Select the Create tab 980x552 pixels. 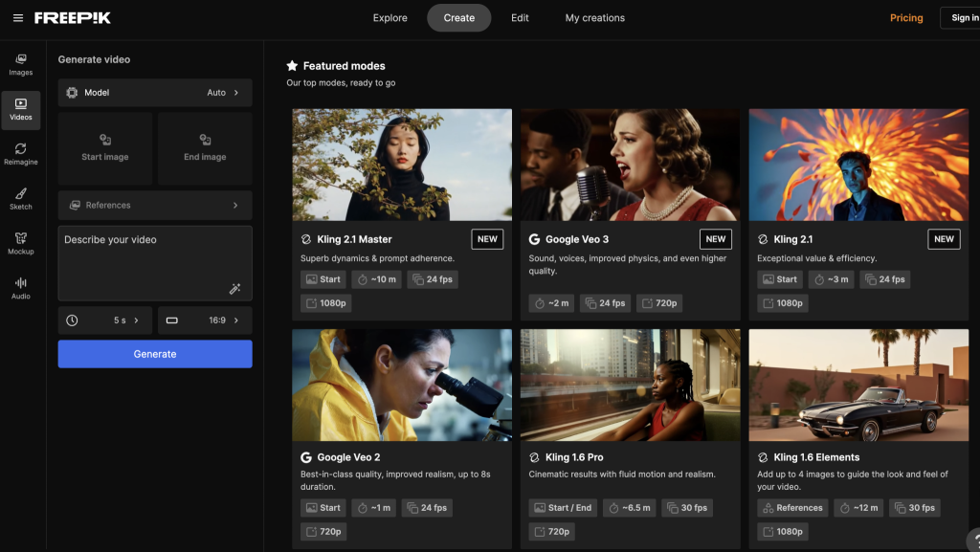[x=458, y=18]
